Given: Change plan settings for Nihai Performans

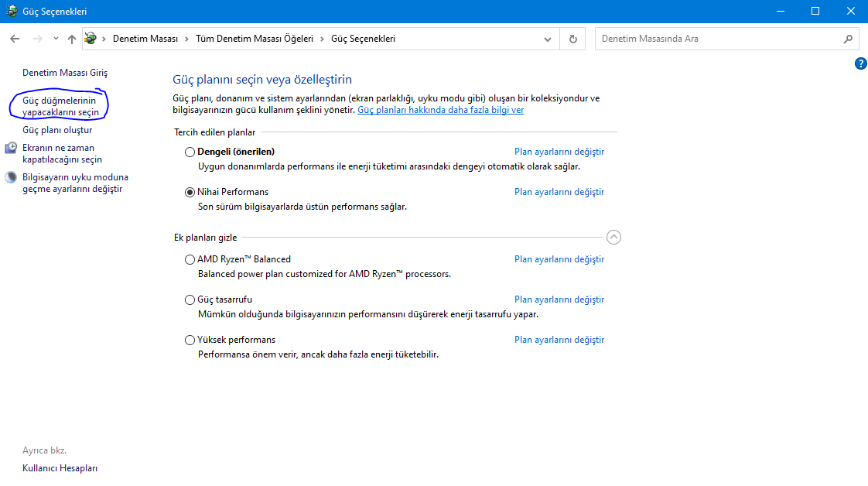Looking at the screenshot, I should pos(559,192).
